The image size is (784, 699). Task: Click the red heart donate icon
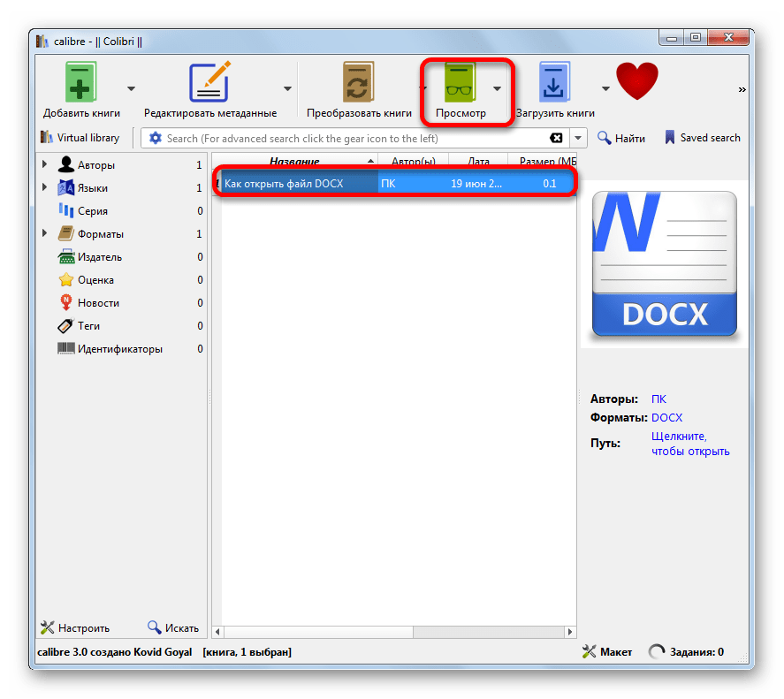click(x=637, y=80)
